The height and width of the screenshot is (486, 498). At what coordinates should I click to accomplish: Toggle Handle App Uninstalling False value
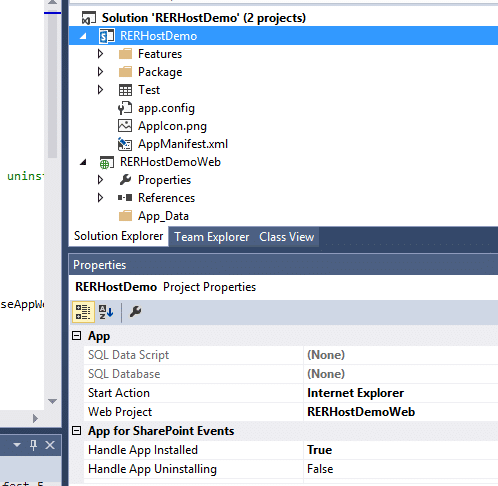click(x=401, y=469)
